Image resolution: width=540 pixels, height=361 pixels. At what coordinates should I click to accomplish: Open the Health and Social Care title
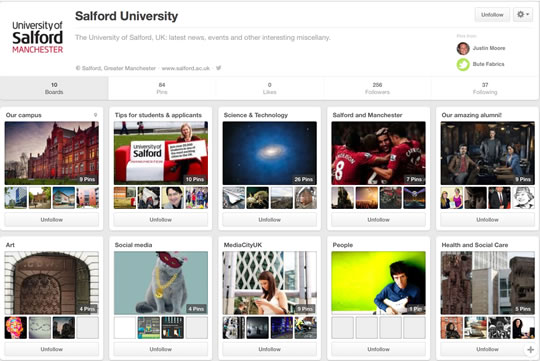click(x=475, y=245)
